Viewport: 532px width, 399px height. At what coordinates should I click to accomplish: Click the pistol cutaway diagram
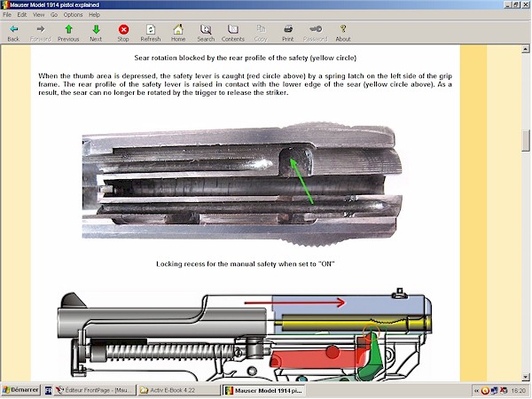[245, 334]
